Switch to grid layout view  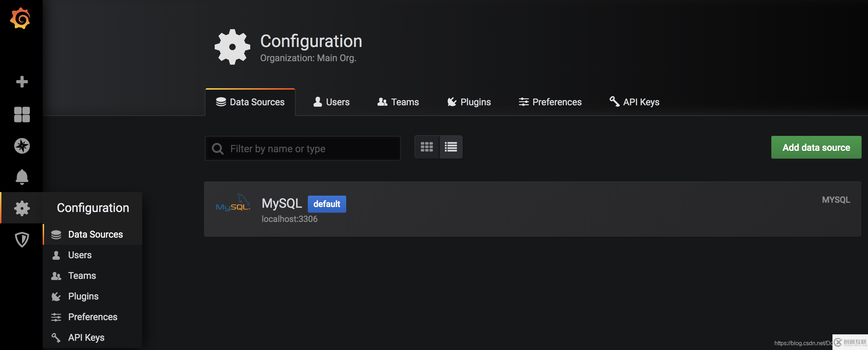(x=427, y=147)
